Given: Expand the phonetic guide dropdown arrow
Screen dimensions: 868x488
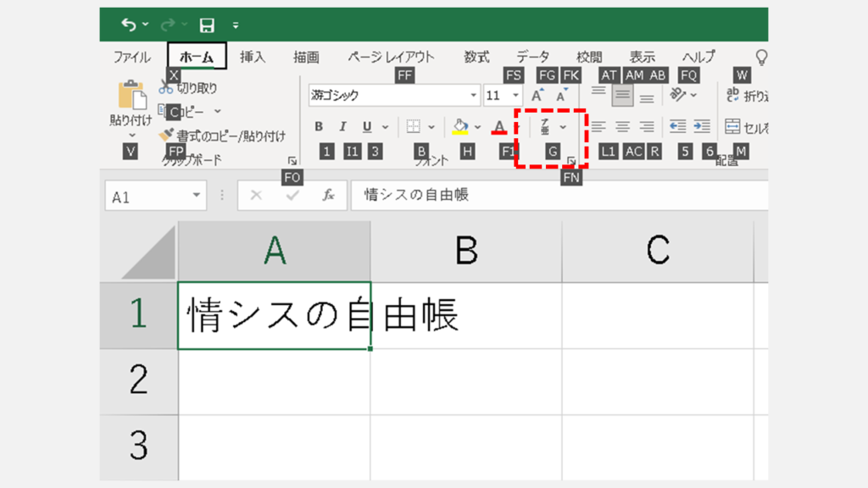Looking at the screenshot, I should 563,127.
